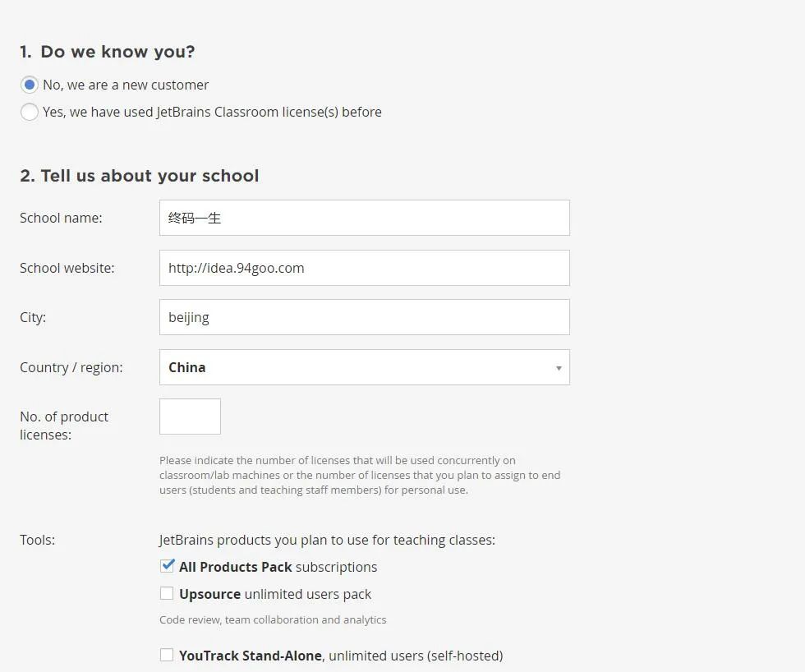Select the 'No, we are a new customer' radio button

(x=30, y=85)
